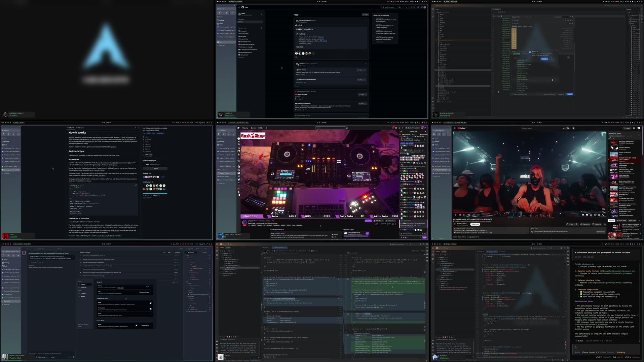Expand the Star button dropdown on the repo card
Image resolution: width=644 pixels, height=362 pixels.
click(x=365, y=70)
